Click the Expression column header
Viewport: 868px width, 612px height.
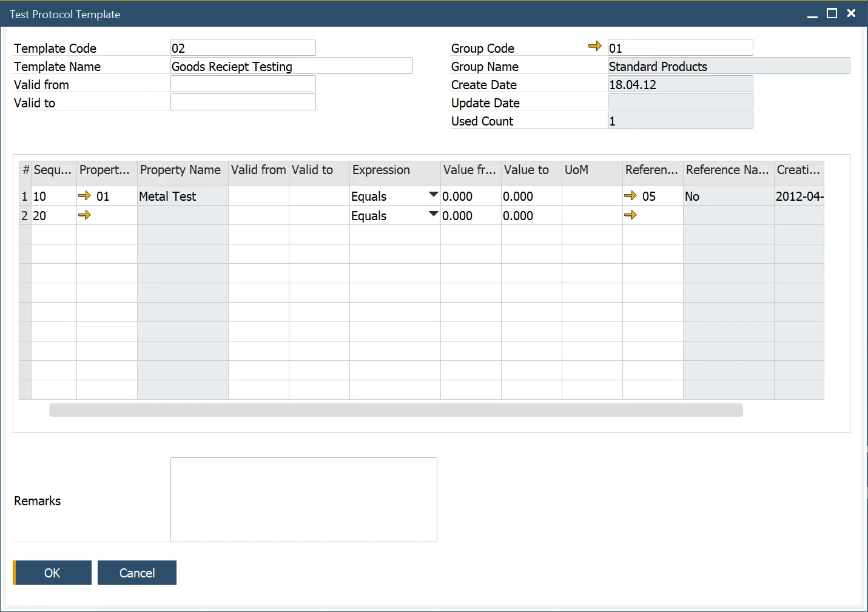(394, 170)
